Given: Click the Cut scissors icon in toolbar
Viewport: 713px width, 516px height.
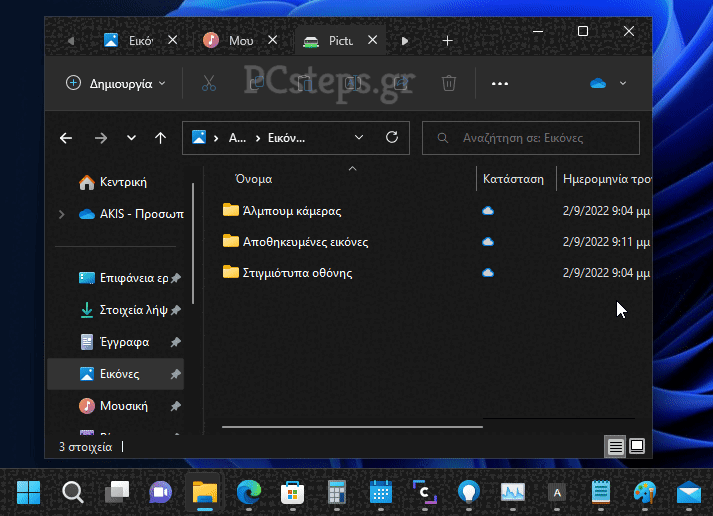Looking at the screenshot, I should click(208, 84).
